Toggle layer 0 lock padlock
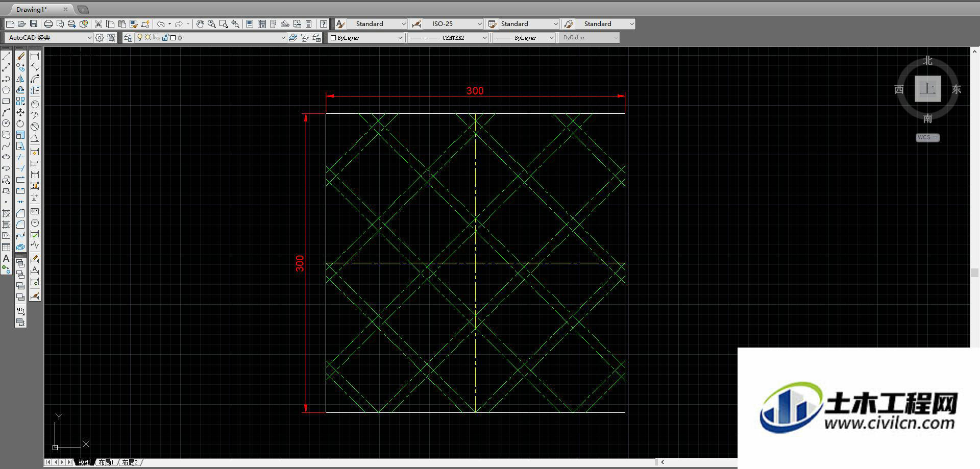The width and height of the screenshot is (980, 469). point(165,37)
